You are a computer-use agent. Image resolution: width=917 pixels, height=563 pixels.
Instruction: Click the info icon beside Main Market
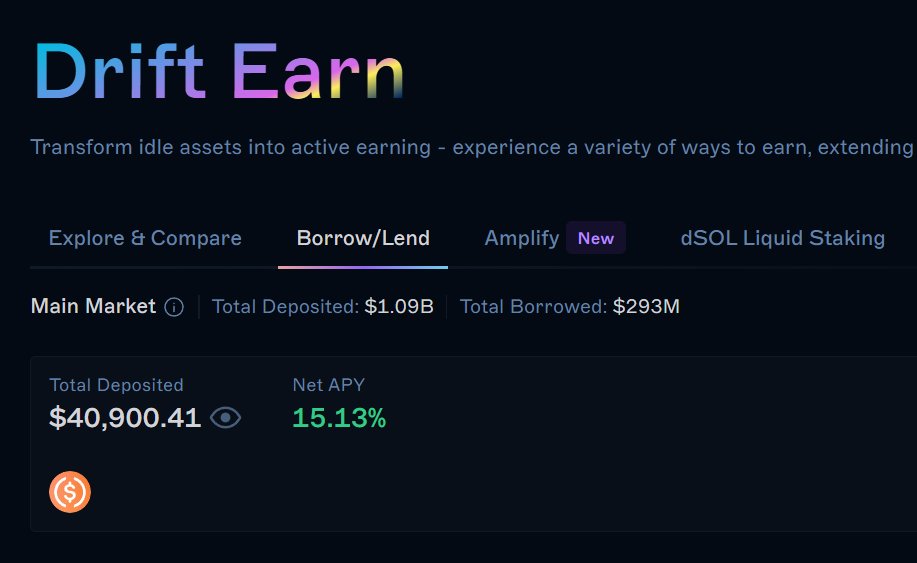click(174, 307)
